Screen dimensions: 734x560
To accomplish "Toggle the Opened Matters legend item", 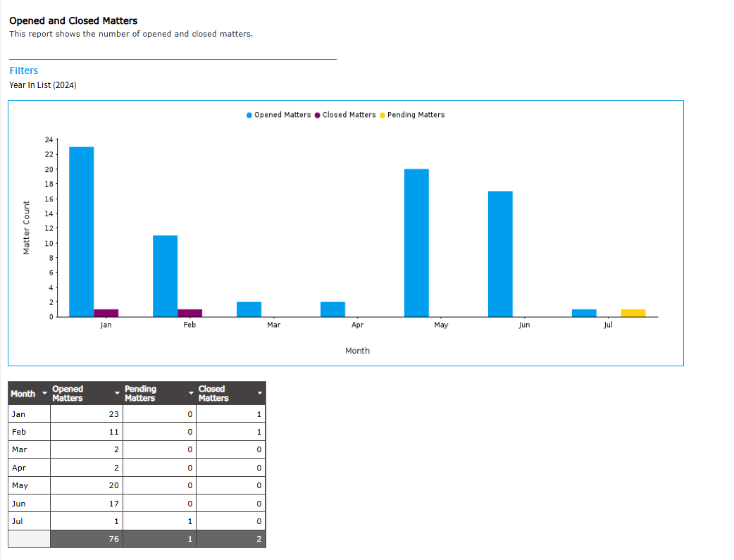I will tap(278, 115).
